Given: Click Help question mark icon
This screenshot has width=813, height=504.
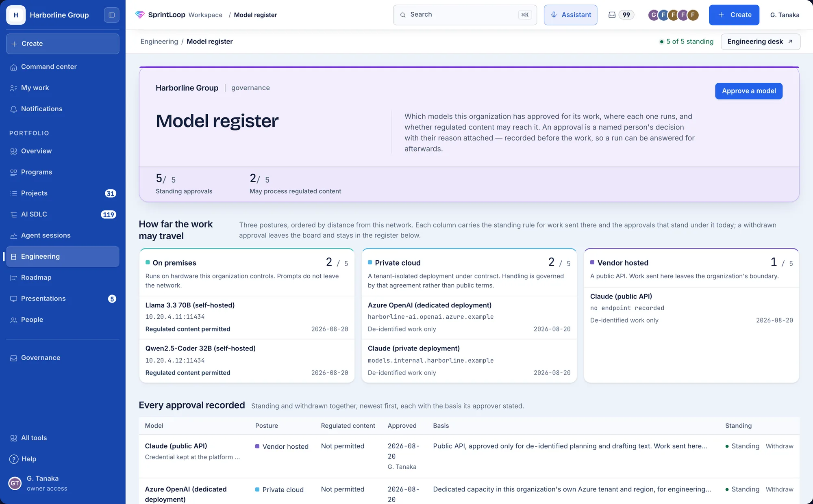Looking at the screenshot, I should coord(14,459).
